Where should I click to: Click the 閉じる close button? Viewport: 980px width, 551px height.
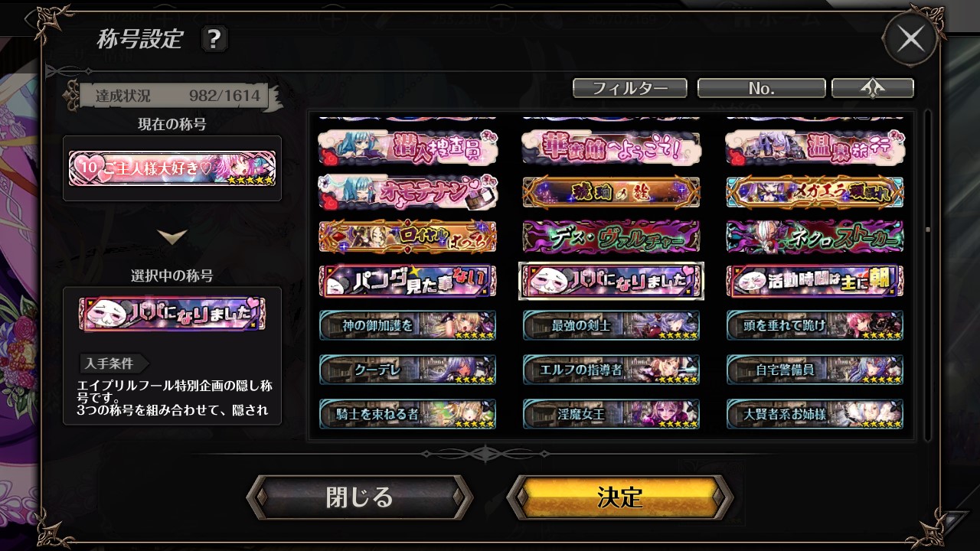click(359, 497)
